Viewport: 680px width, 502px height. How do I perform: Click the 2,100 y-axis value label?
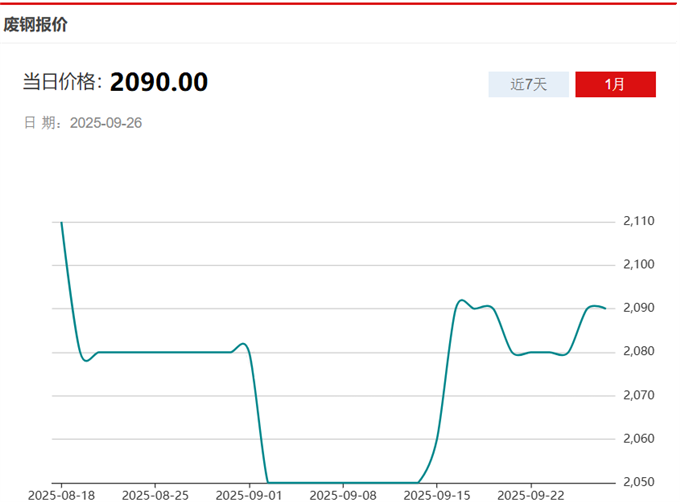(x=638, y=265)
